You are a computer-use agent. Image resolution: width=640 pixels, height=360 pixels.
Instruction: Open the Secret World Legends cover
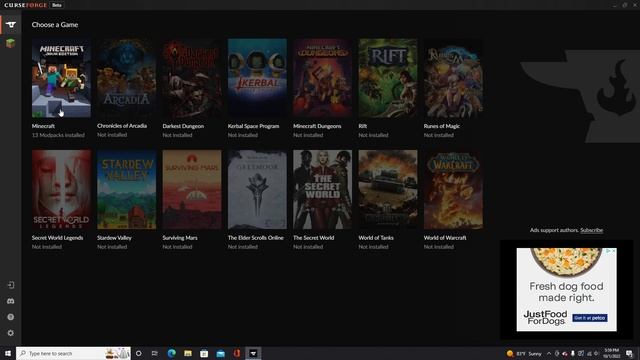[x=61, y=189]
